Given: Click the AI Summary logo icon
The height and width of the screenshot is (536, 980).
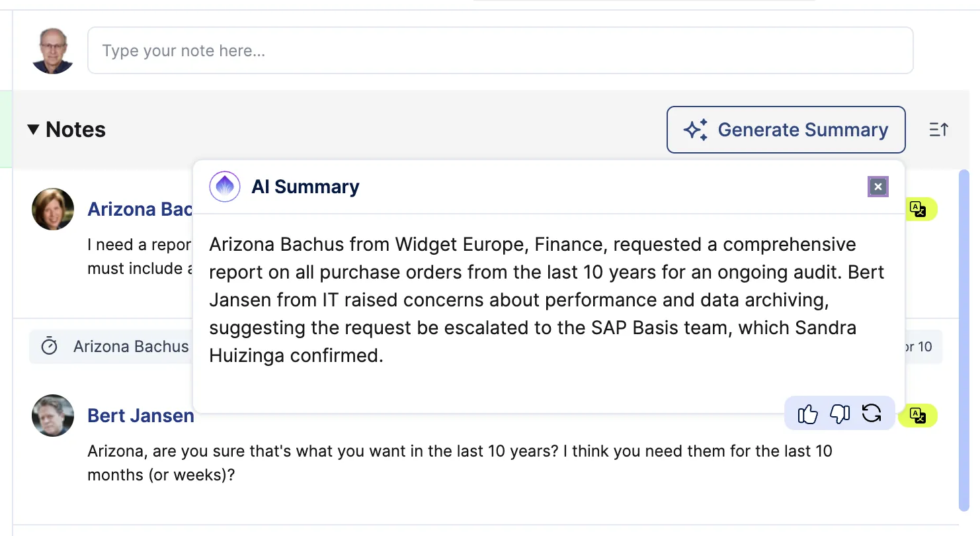Looking at the screenshot, I should pos(225,187).
